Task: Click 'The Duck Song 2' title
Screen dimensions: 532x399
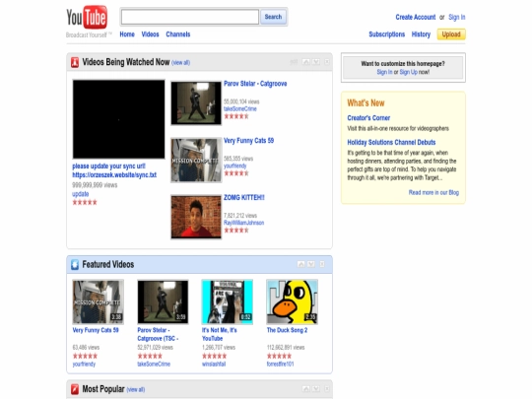Action: [x=287, y=330]
